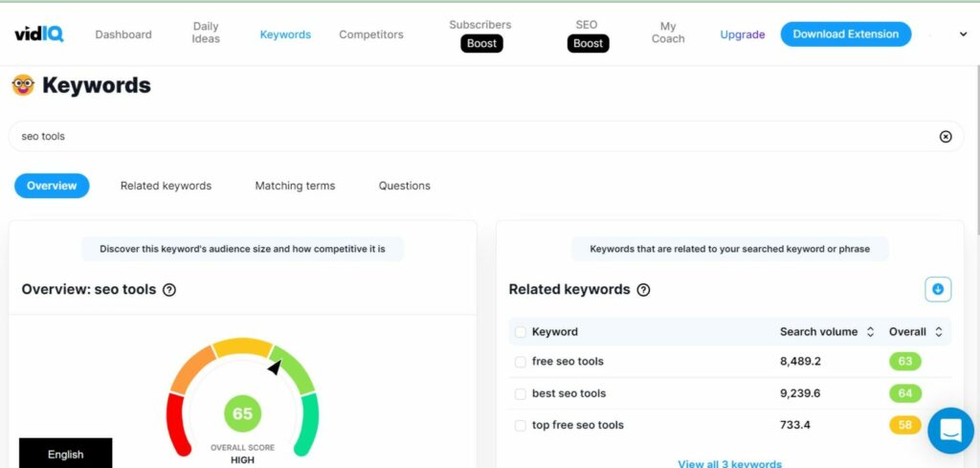The width and height of the screenshot is (980, 468).
Task: Switch to Questions tab
Action: 405,186
